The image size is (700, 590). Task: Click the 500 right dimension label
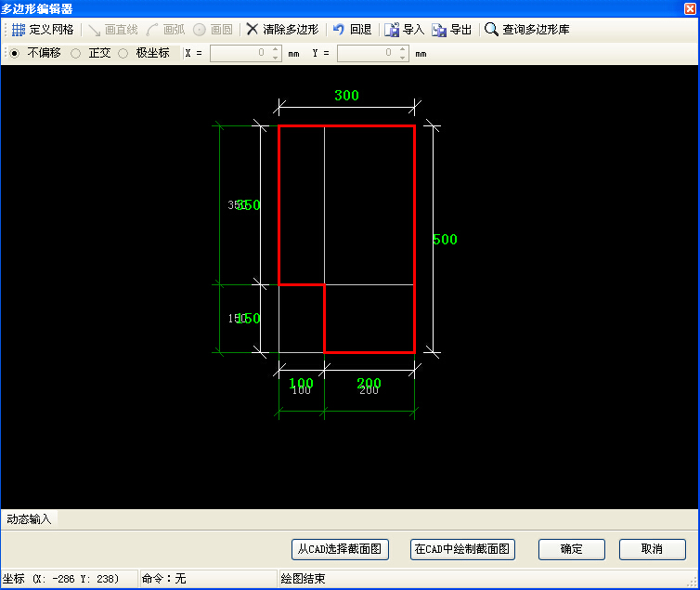445,240
